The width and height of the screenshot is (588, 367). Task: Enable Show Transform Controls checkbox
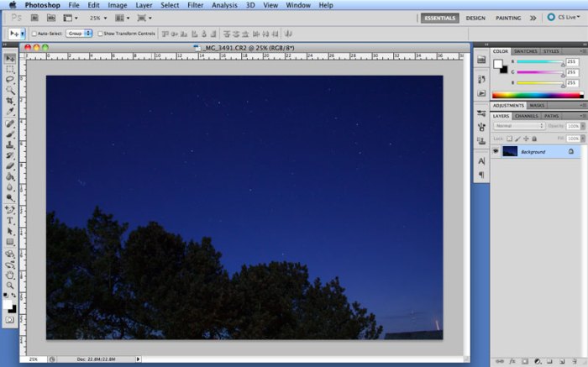[x=100, y=34]
